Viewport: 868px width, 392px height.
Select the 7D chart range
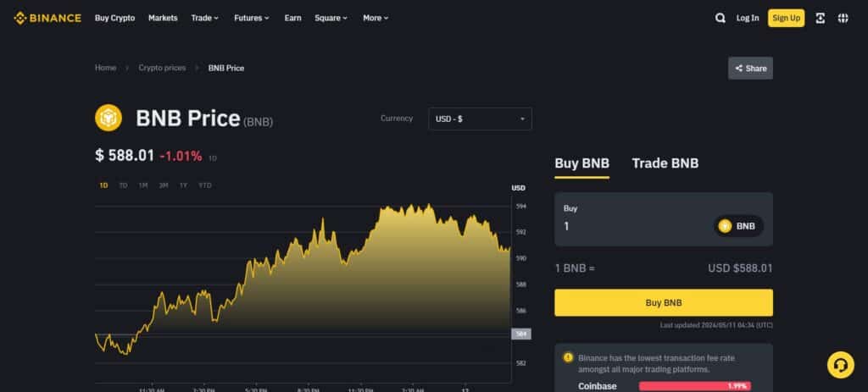[x=123, y=185]
